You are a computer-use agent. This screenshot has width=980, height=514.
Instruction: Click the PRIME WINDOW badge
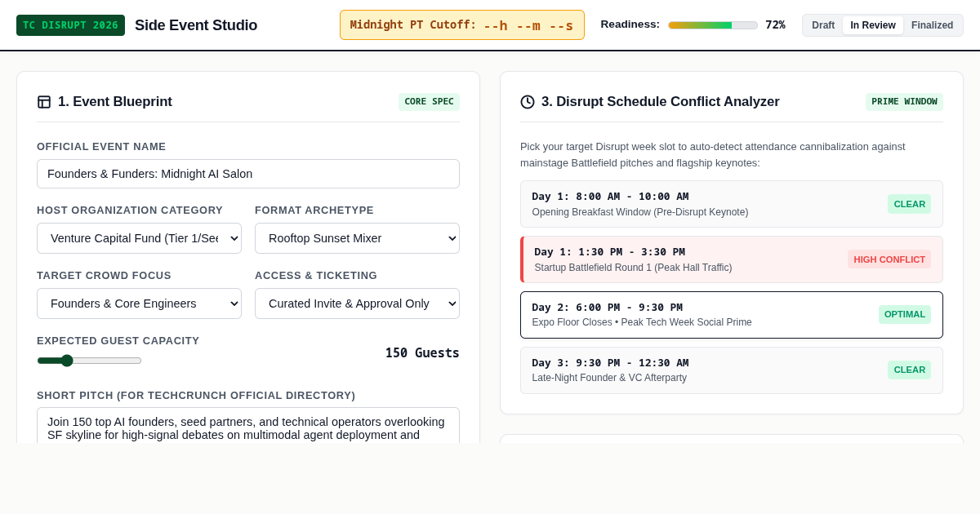pos(904,102)
